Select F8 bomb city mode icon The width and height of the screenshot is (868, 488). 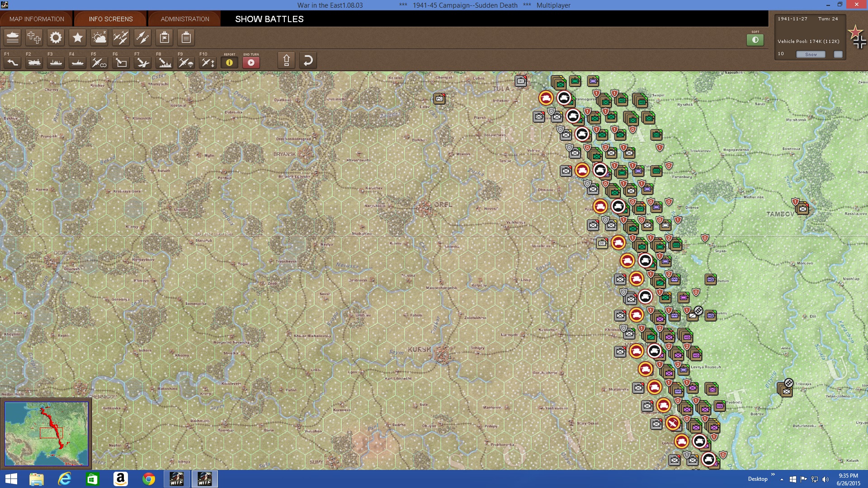[x=165, y=62]
